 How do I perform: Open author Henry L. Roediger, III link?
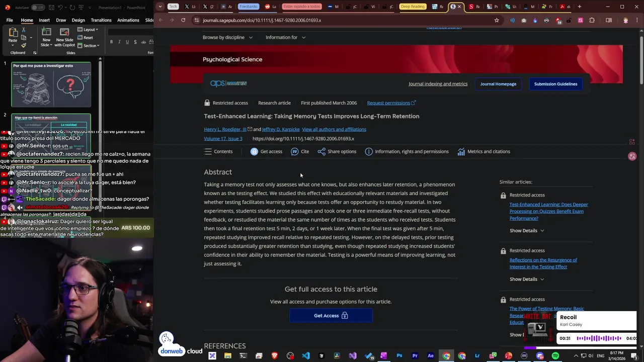tap(225, 129)
